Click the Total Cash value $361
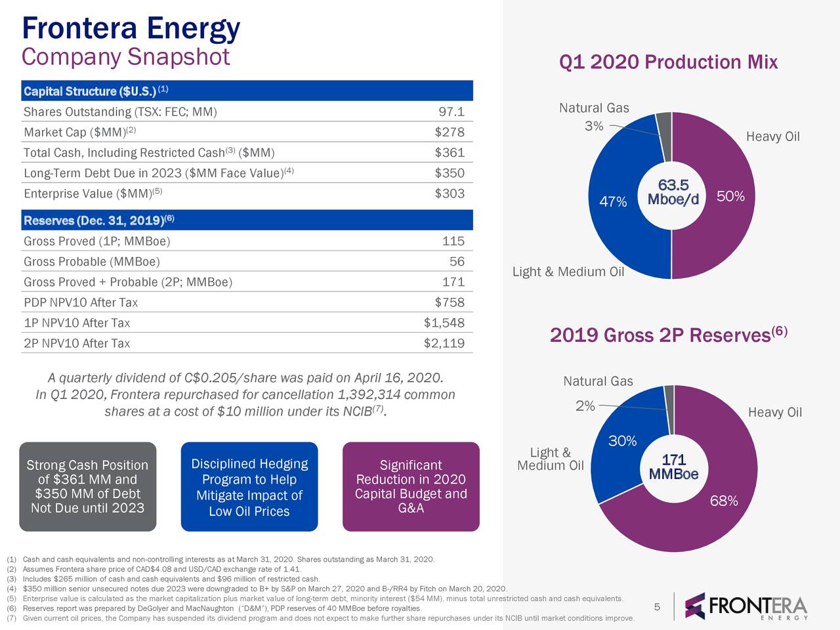 coord(450,153)
